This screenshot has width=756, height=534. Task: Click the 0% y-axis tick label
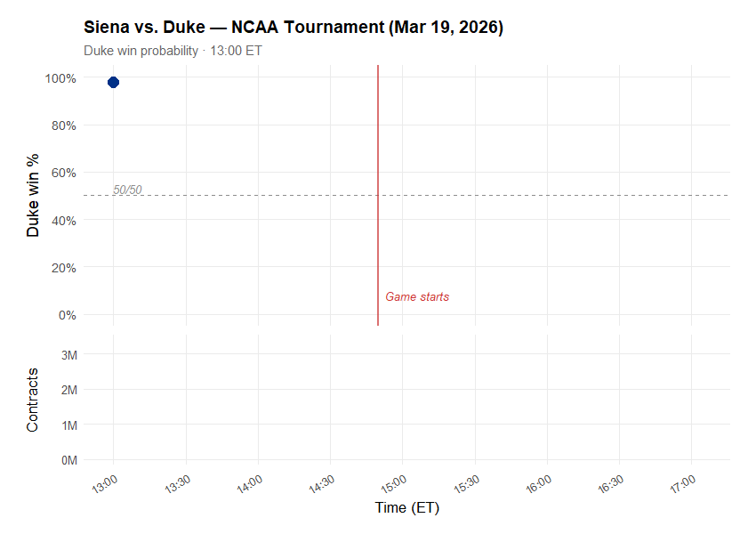[x=68, y=314]
